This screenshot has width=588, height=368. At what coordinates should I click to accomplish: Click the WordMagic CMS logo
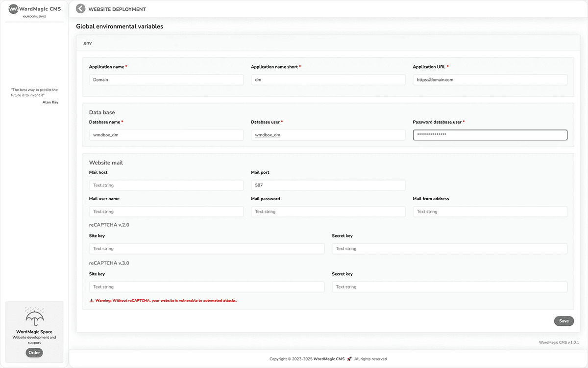tap(35, 10)
